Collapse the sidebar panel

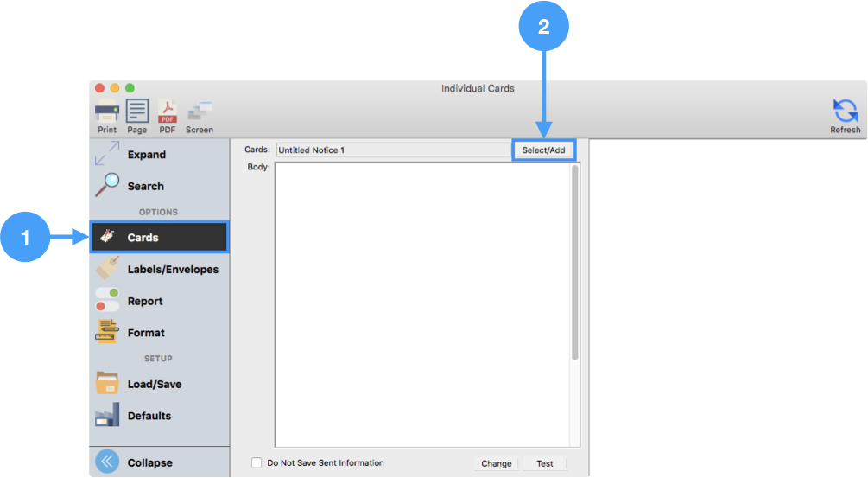tap(149, 462)
